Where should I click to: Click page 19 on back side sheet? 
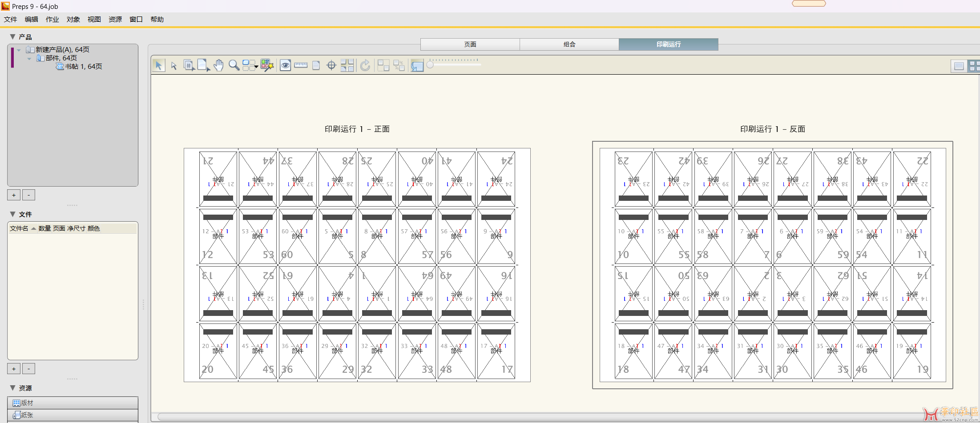[912, 351]
